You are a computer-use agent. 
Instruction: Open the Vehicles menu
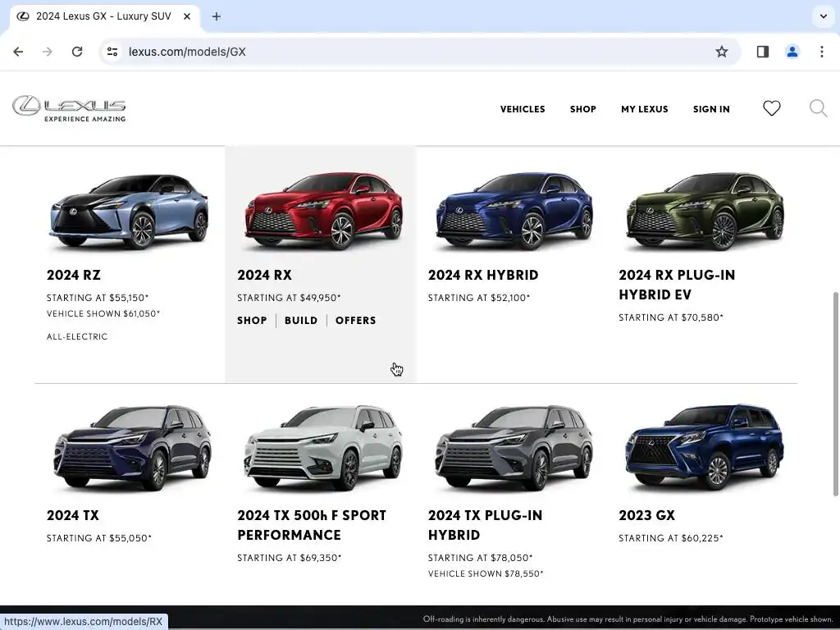[523, 109]
